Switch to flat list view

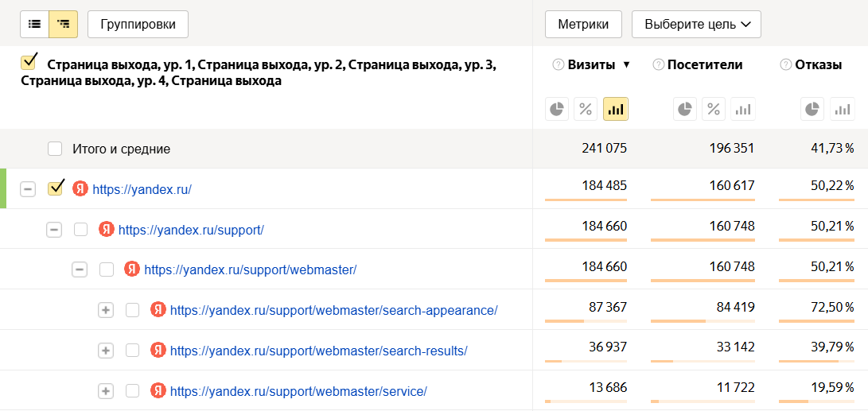pyautogui.click(x=34, y=25)
